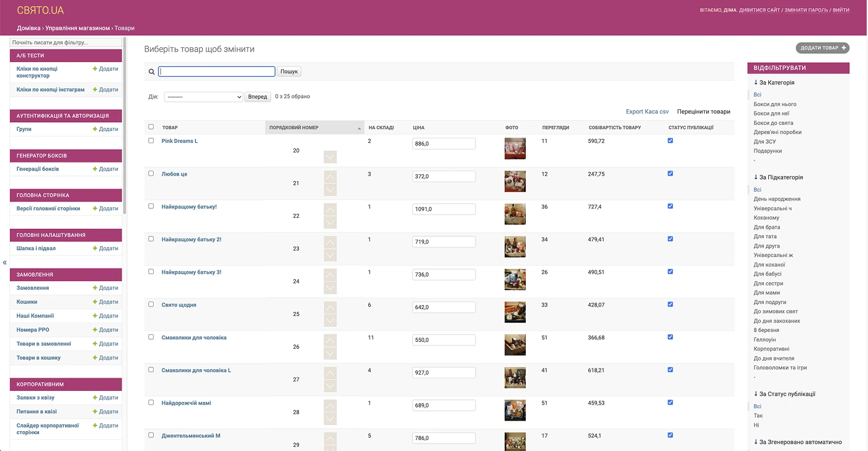Open the Дія action dropdown
Screen dimensions: 868x451
[203, 97]
